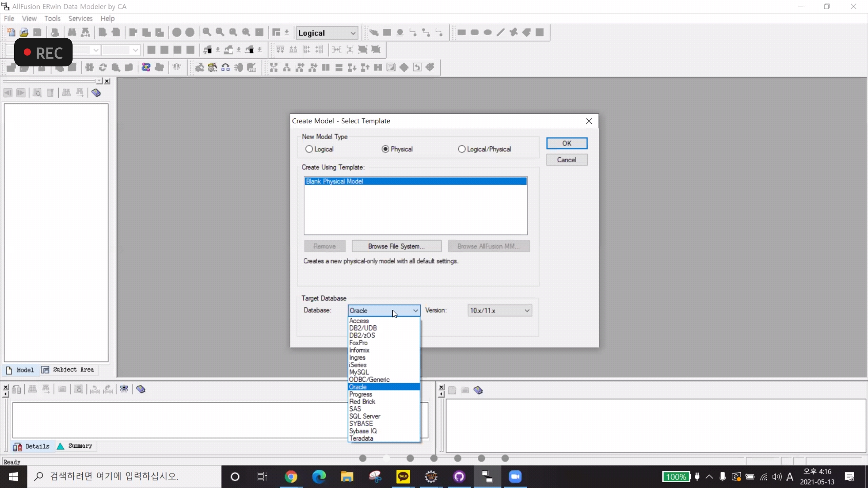The height and width of the screenshot is (488, 868).
Task: Choose Teradata from the database list
Action: coord(384,438)
